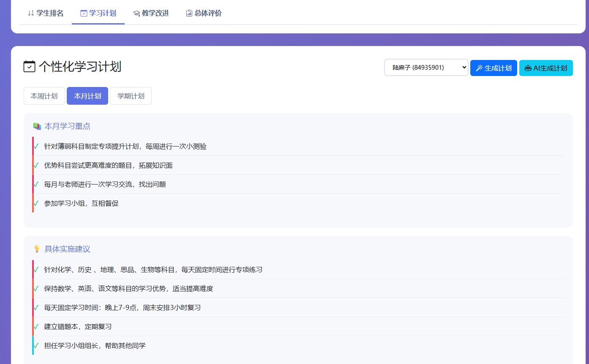Click the clipboard icon beside 总体评价
This screenshot has width=589, height=364.
tap(189, 13)
